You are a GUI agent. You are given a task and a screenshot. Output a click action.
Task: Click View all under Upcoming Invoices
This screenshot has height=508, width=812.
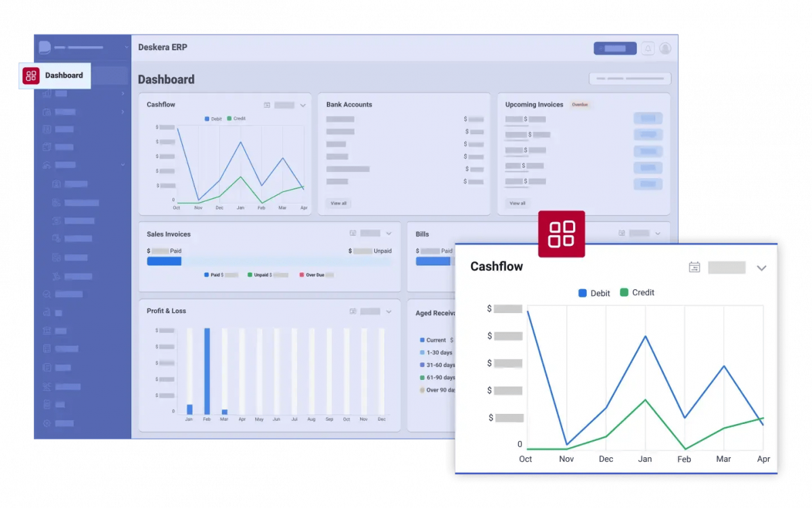(x=517, y=203)
